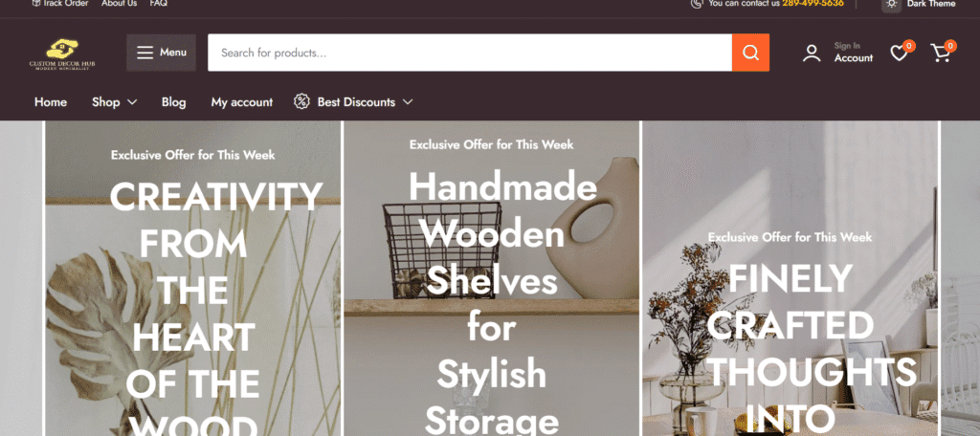Viewport: 980px width, 436px height.
Task: Open the Blog menu item
Action: click(x=174, y=101)
